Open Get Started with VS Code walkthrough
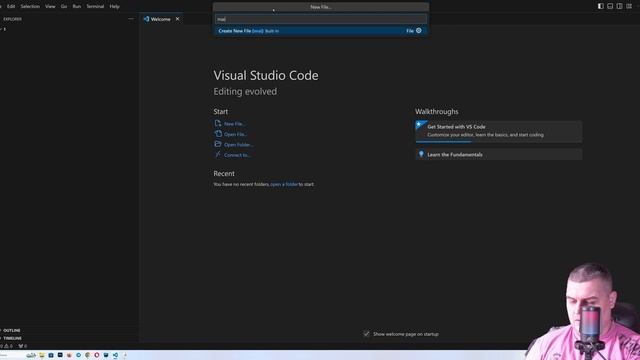640x360 pixels. click(498, 131)
